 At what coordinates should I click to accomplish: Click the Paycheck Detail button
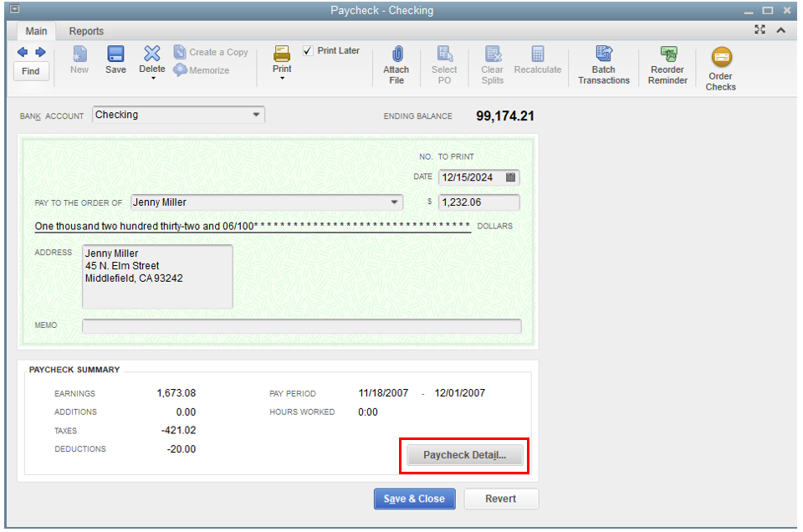pyautogui.click(x=464, y=455)
